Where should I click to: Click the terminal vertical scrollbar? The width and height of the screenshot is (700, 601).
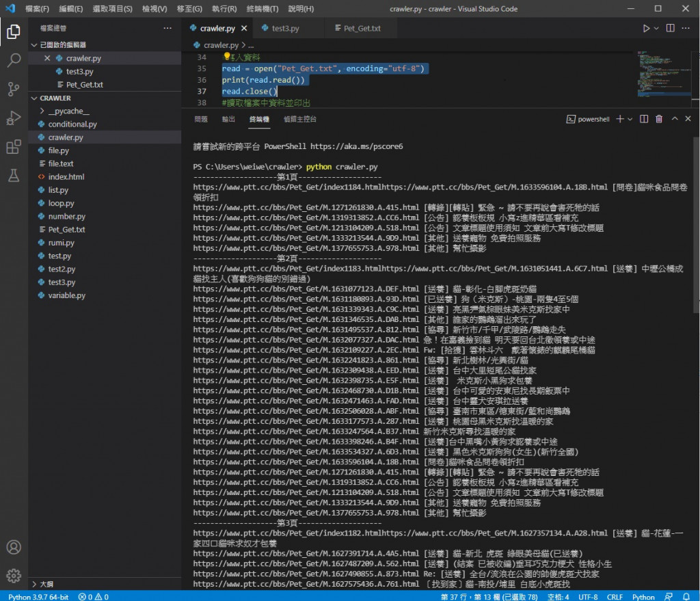[697, 226]
